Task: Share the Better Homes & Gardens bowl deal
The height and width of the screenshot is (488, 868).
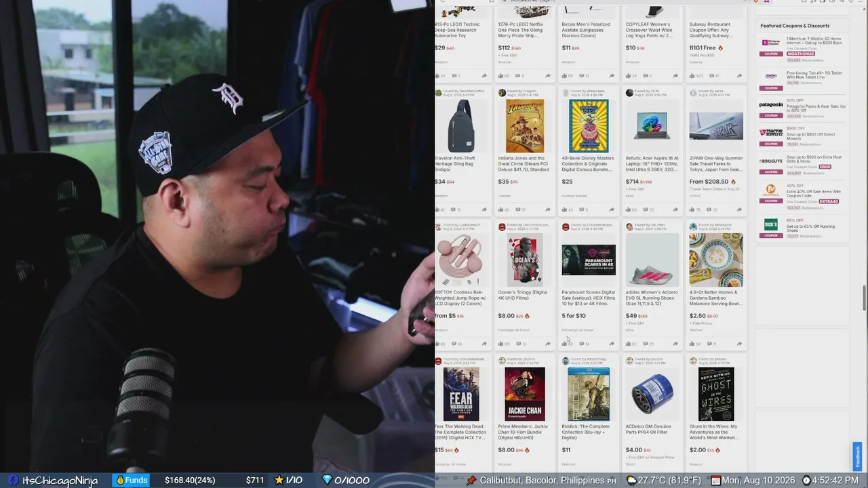Action: click(739, 344)
